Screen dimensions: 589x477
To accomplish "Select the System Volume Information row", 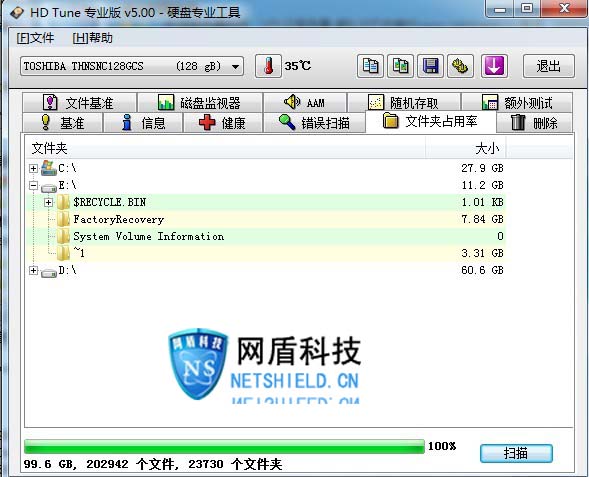I will click(266, 236).
